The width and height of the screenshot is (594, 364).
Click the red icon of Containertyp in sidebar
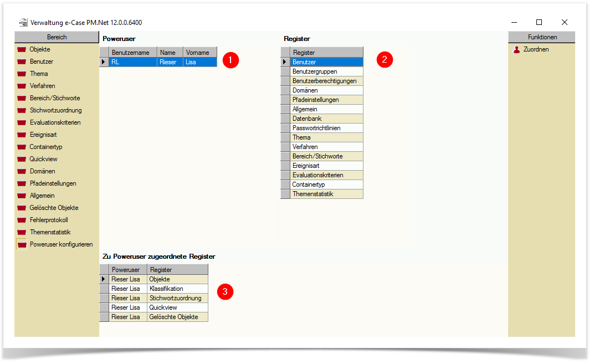pos(22,147)
